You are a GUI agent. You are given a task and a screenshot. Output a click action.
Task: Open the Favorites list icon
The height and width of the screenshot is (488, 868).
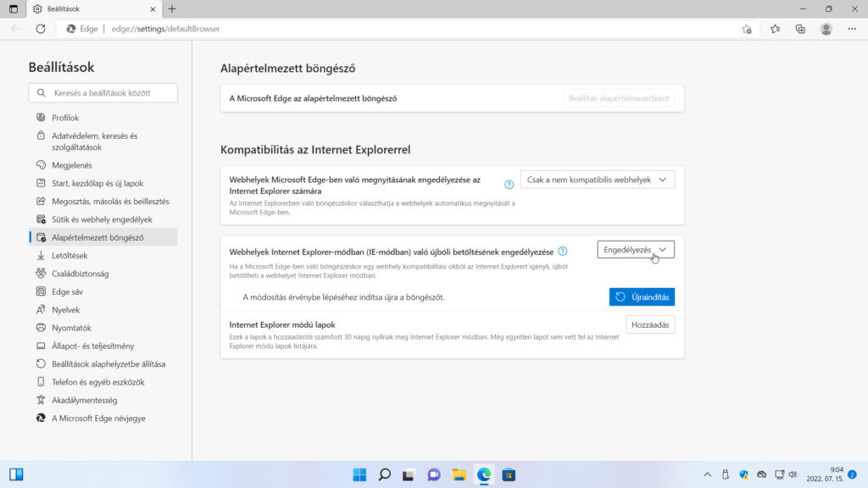click(x=775, y=29)
